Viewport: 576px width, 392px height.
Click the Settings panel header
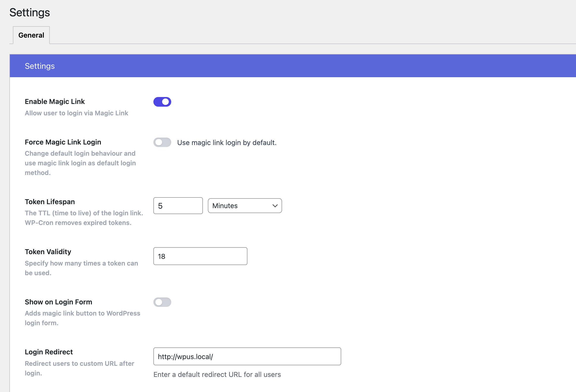40,66
